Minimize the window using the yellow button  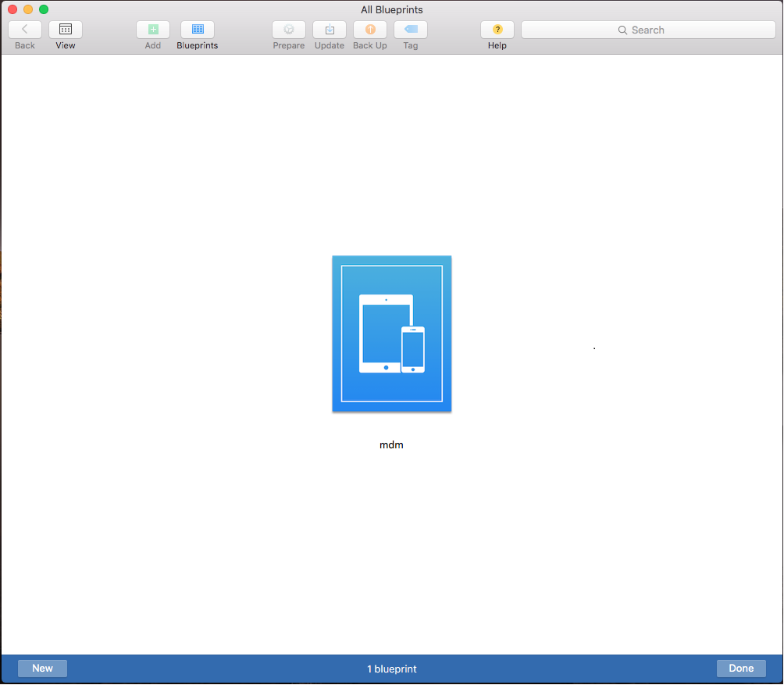click(x=28, y=9)
